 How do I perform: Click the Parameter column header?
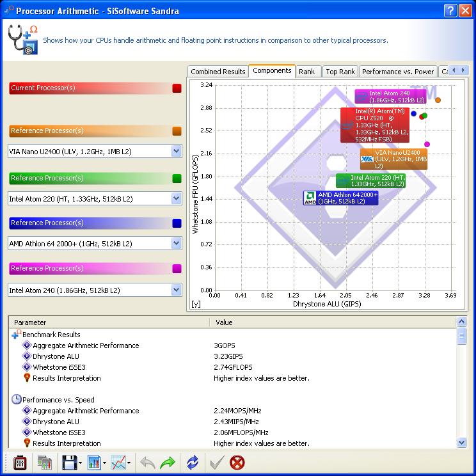tap(109, 322)
